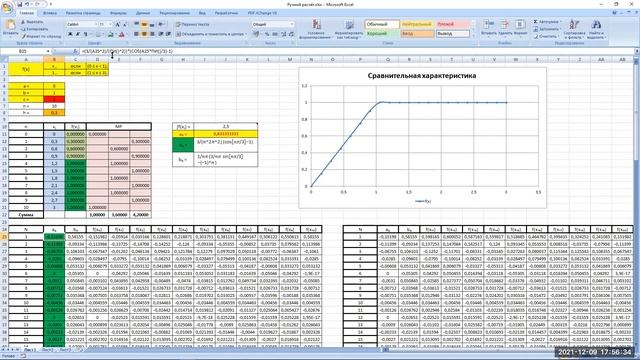Screen dimensions: 640x360
Task: Apply the Плохой cell style
Action: point(452,24)
